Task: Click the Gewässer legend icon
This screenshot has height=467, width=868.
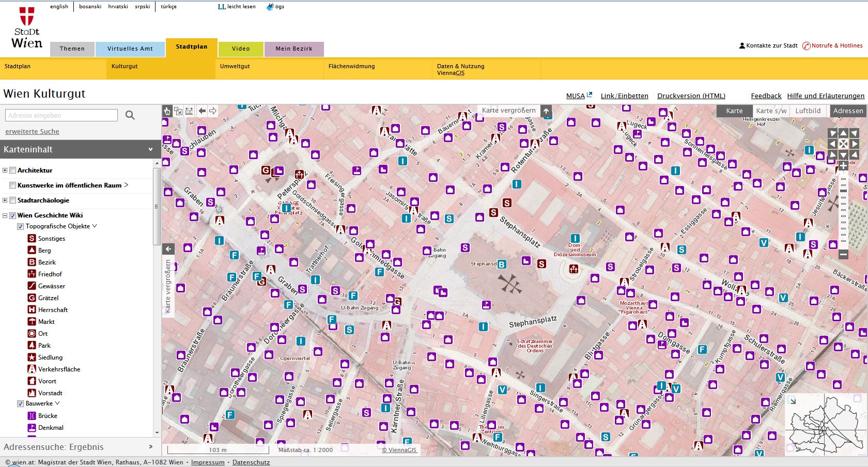Action: click(32, 286)
